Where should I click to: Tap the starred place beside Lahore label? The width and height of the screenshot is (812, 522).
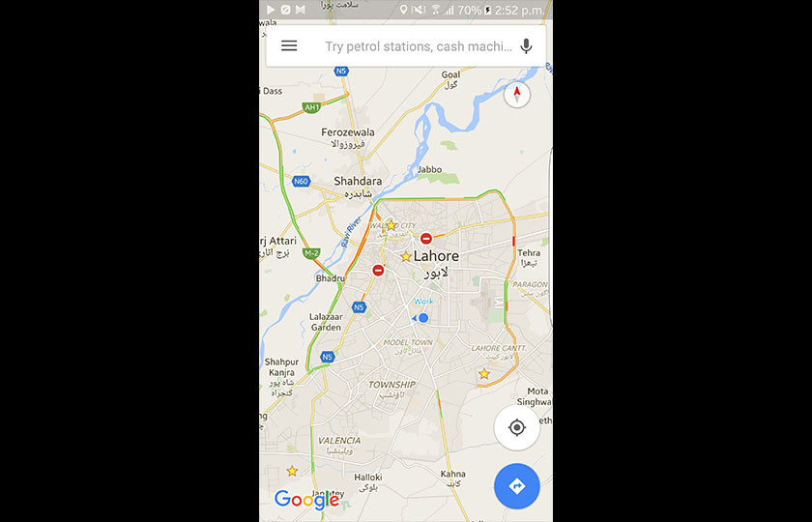(x=406, y=256)
